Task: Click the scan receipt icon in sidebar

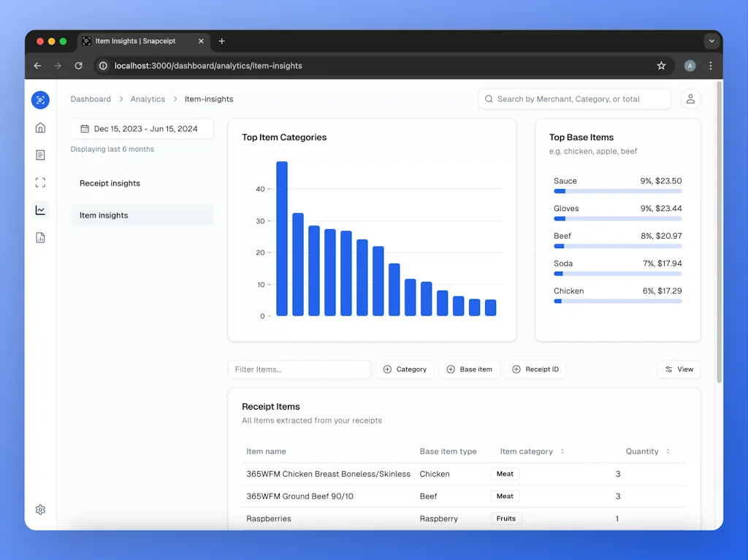Action: coord(40,183)
